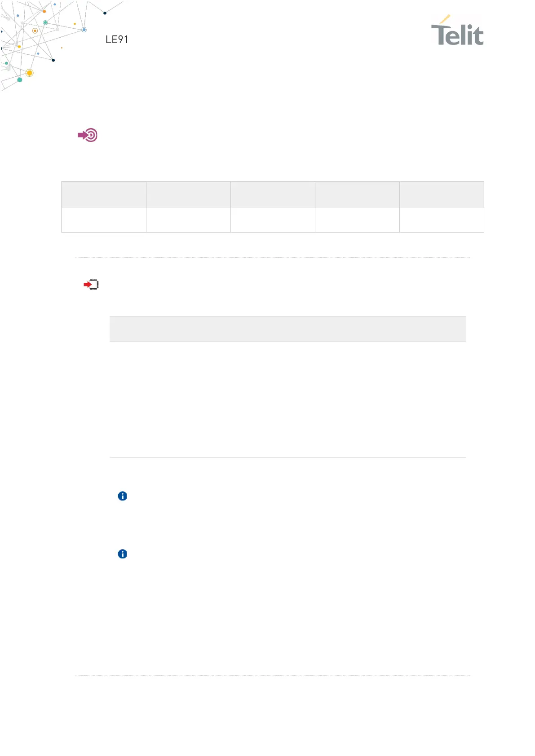Click the upper blue info icon

pyautogui.click(x=122, y=496)
